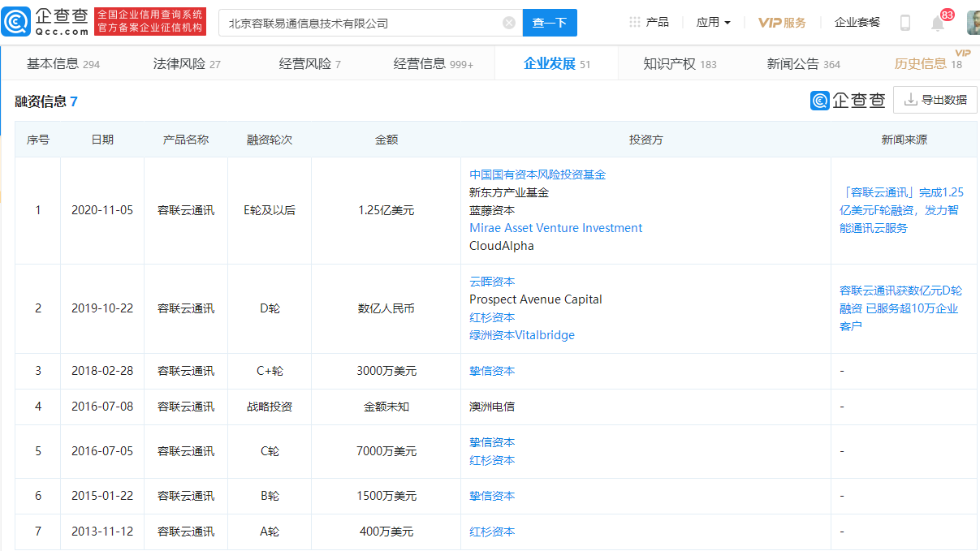Open news about 1.25亿美元 F轮融资
Viewport: 980px width, 551px height.
point(902,210)
